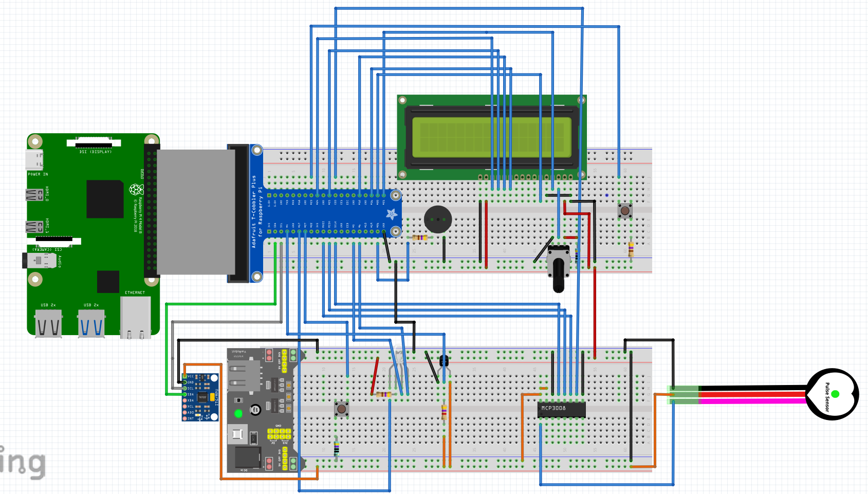Viewport: 868px width, 494px height.
Task: Click the Raspberry Pi main processor chip
Action: [x=105, y=199]
